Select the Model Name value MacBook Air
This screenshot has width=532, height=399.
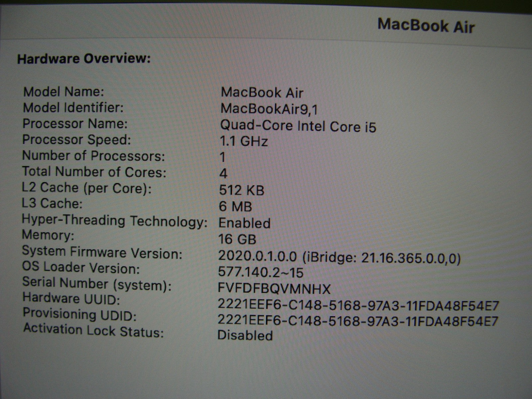(x=262, y=92)
